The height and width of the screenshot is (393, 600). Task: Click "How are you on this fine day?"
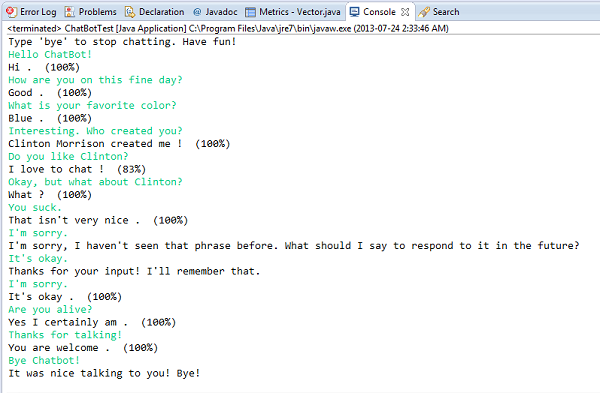pyautogui.click(x=95, y=80)
